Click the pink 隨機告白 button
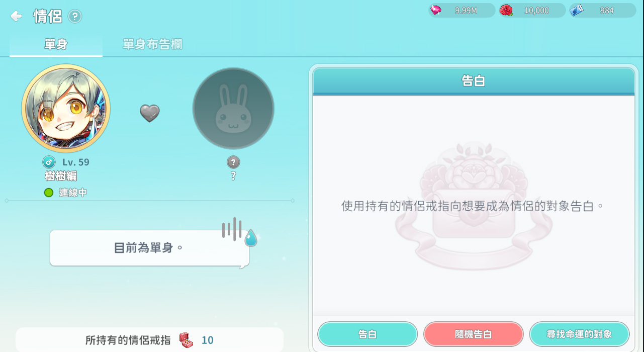The width and height of the screenshot is (644, 352). click(x=474, y=334)
